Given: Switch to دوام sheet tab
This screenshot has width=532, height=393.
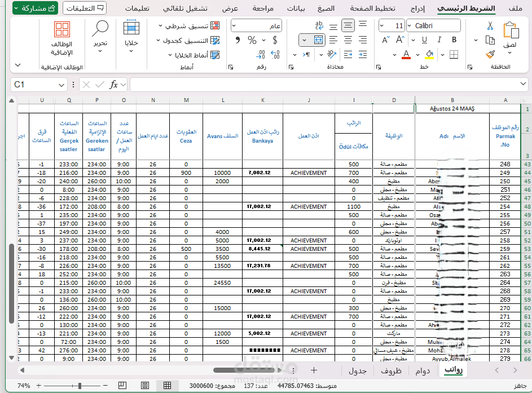Looking at the screenshot, I should point(423,370).
